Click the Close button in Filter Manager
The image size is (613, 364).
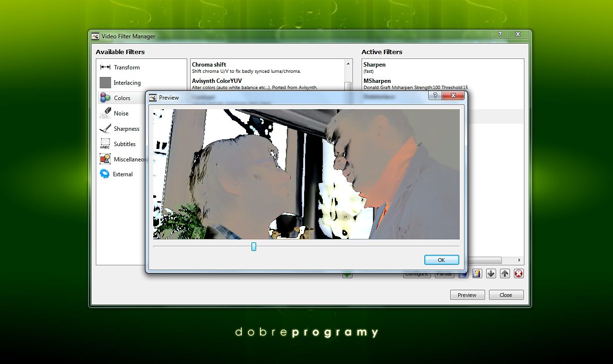pos(506,295)
